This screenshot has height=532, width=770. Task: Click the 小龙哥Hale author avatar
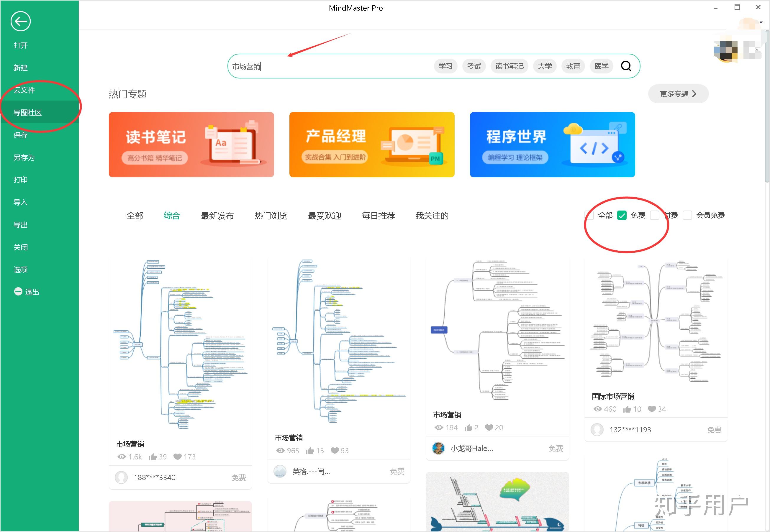(438, 448)
